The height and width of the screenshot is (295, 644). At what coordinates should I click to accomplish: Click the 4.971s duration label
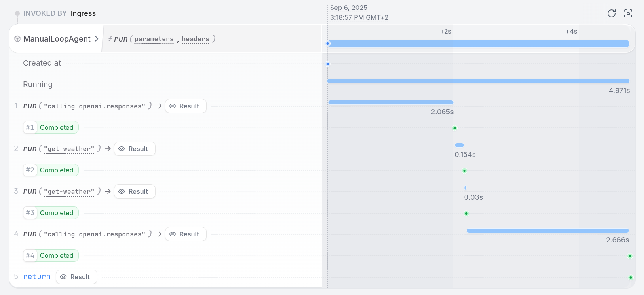click(x=619, y=91)
